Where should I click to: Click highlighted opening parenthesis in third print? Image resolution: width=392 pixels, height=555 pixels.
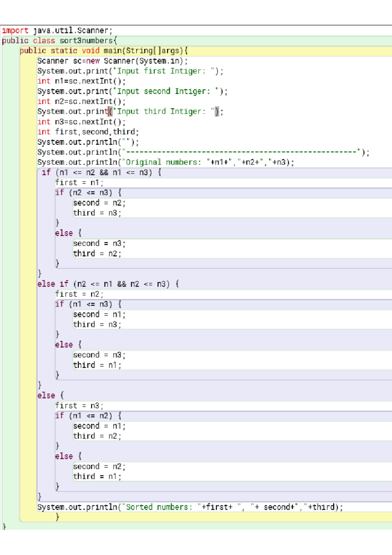point(111,112)
